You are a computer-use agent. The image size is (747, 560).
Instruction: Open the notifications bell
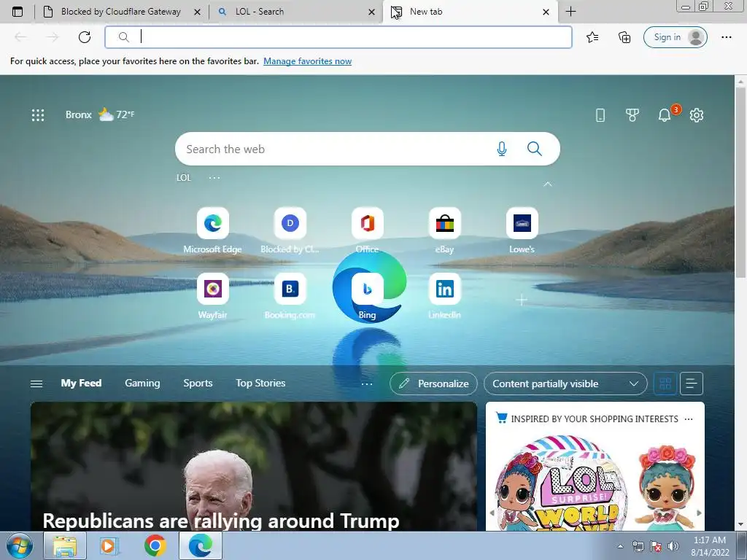click(x=664, y=114)
